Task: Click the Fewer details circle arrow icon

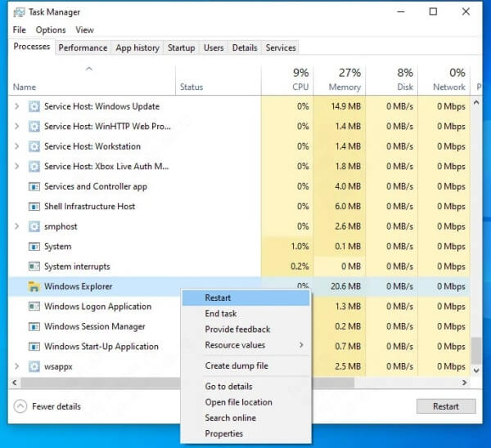Action: click(x=20, y=406)
